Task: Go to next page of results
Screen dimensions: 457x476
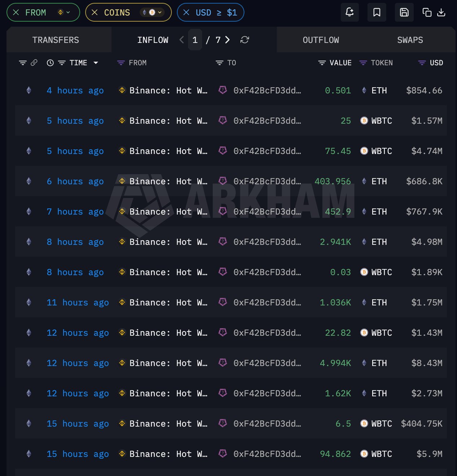Action: [x=227, y=40]
